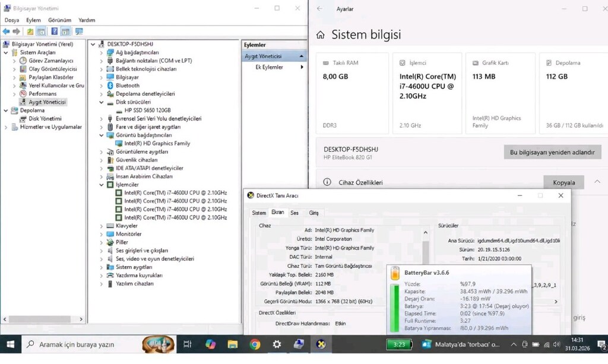Screen dimensions: 608x364
Task: Click the Monitörler device icon
Action: click(110, 234)
